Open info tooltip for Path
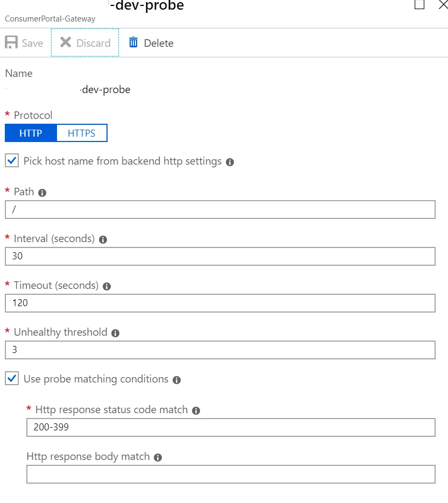Screen dimensions: 448x503 [x=42, y=193]
